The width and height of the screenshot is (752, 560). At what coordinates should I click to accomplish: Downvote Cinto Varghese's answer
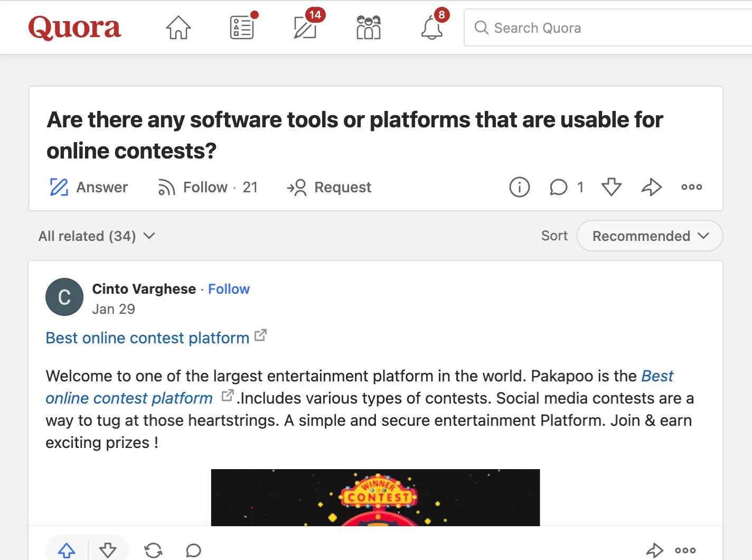click(x=108, y=550)
